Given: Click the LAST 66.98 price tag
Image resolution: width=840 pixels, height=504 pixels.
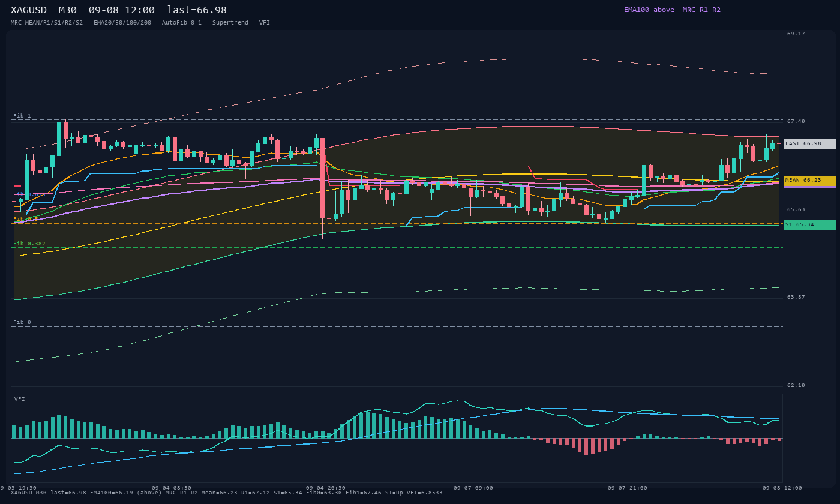Looking at the screenshot, I should [809, 143].
